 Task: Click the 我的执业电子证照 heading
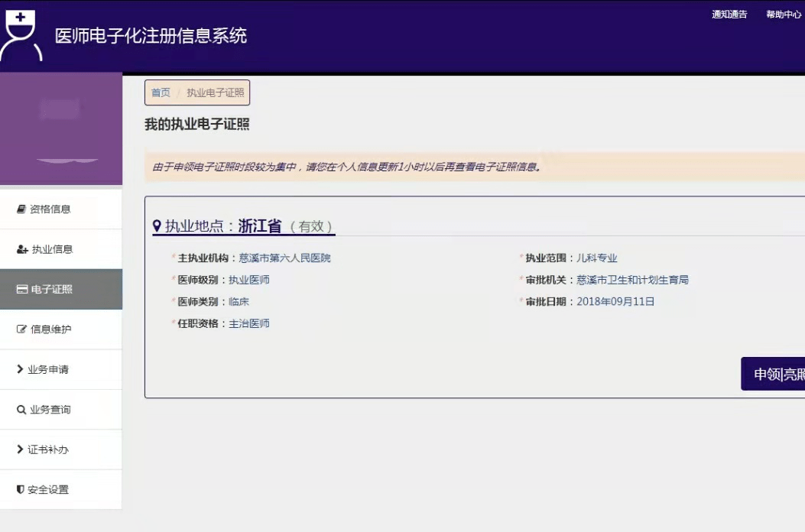[197, 125]
